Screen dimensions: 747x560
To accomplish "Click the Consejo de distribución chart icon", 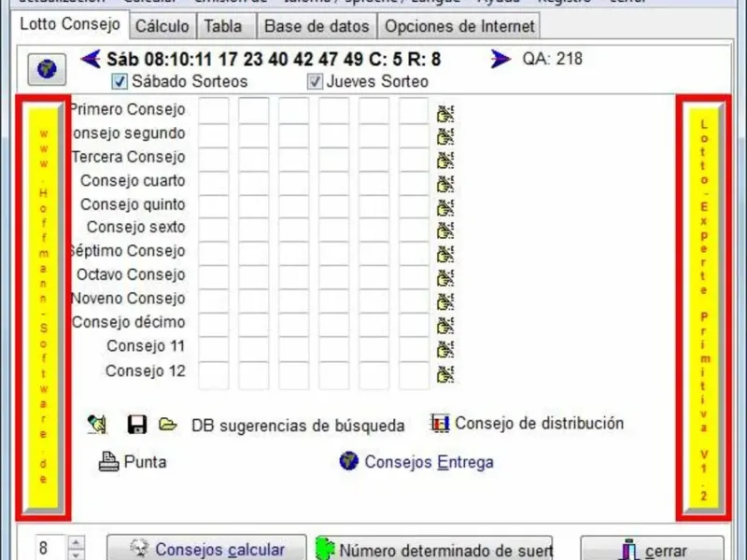I will pos(440,423).
